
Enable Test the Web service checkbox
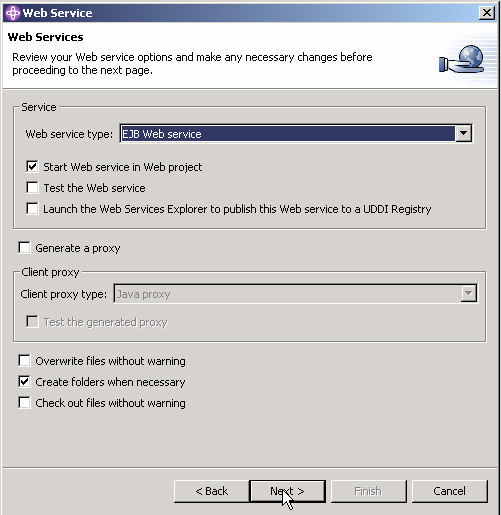(32, 187)
